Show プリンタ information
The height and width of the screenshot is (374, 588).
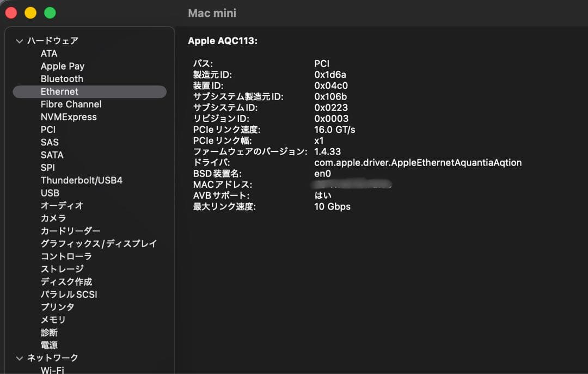click(57, 307)
